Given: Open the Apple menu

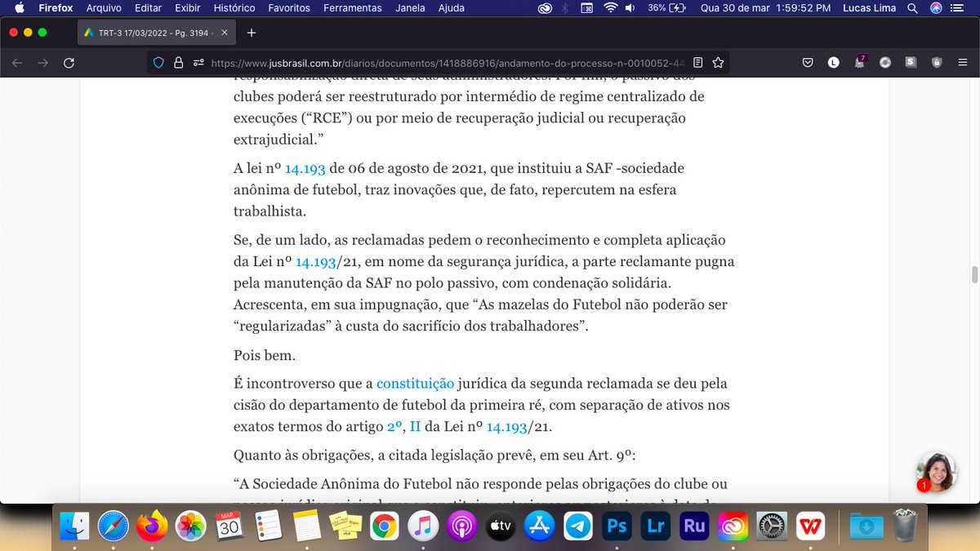Looking at the screenshot, I should point(20,8).
